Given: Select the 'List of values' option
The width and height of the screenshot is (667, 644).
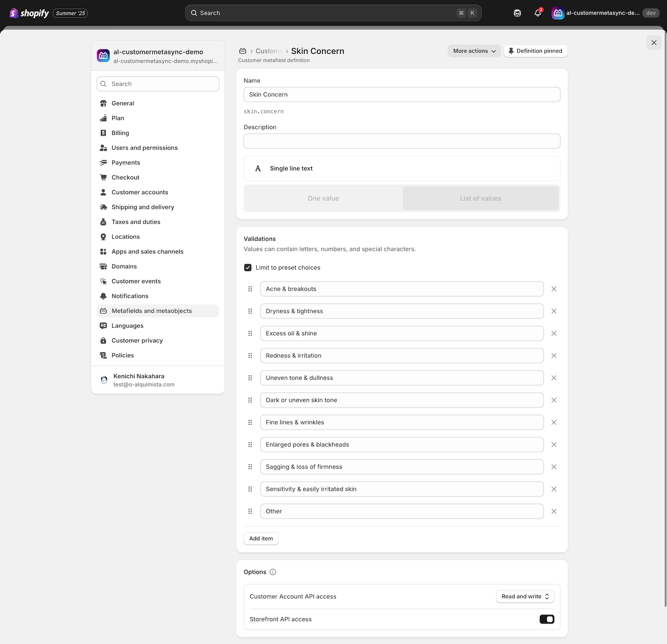Looking at the screenshot, I should coord(480,198).
